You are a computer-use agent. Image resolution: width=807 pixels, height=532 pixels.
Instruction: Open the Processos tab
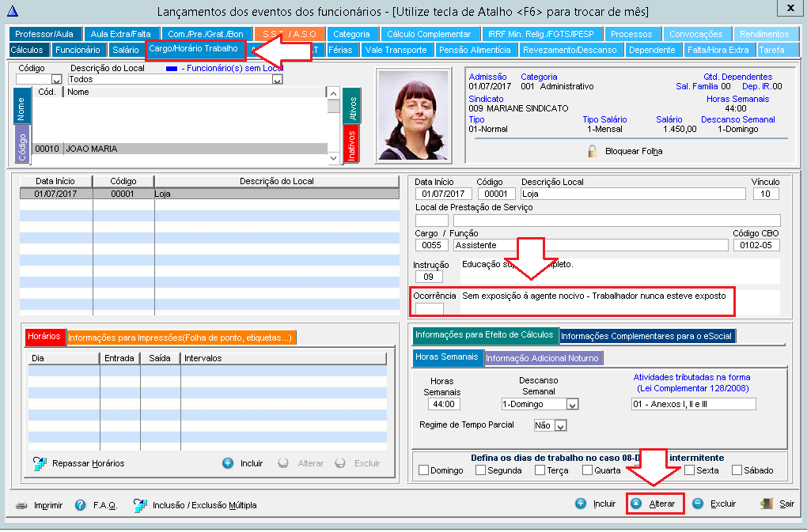631,34
